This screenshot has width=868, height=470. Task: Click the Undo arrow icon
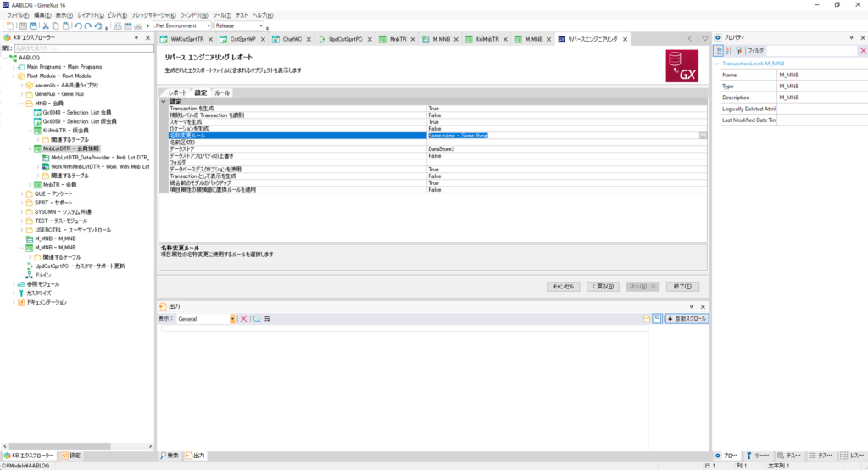pyautogui.click(x=78, y=26)
